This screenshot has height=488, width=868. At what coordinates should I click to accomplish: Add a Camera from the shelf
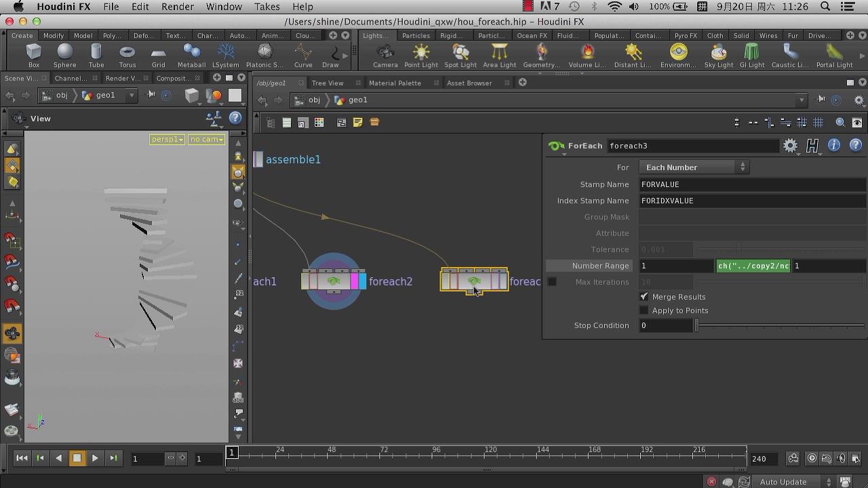tap(384, 56)
